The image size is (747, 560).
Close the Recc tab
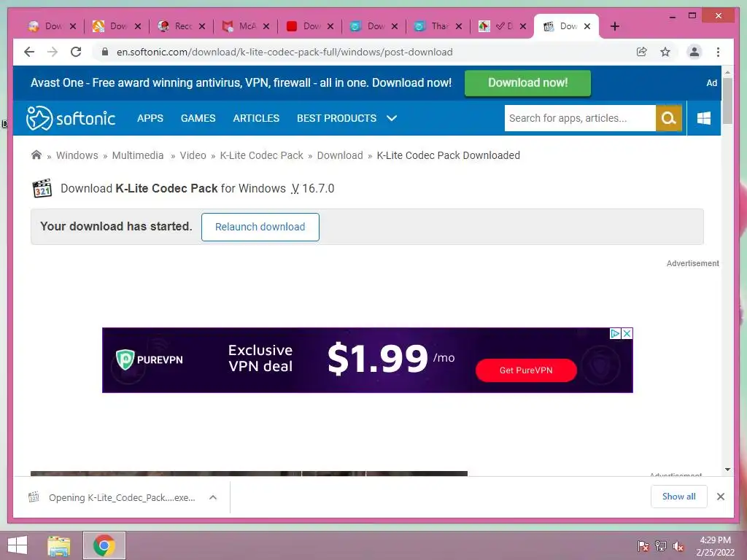click(202, 26)
